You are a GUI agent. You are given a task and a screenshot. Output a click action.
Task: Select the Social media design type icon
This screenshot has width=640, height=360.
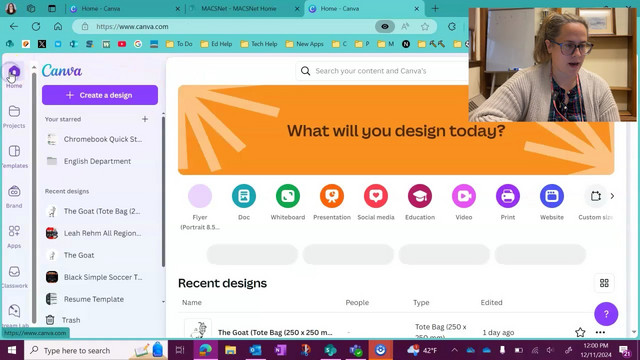coord(376,196)
